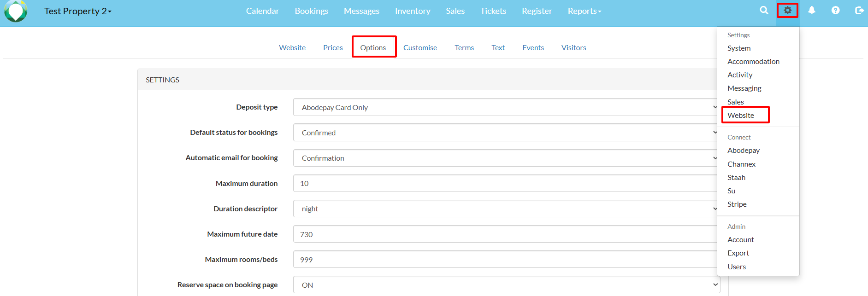Switch to the Prices tab

pyautogui.click(x=333, y=48)
